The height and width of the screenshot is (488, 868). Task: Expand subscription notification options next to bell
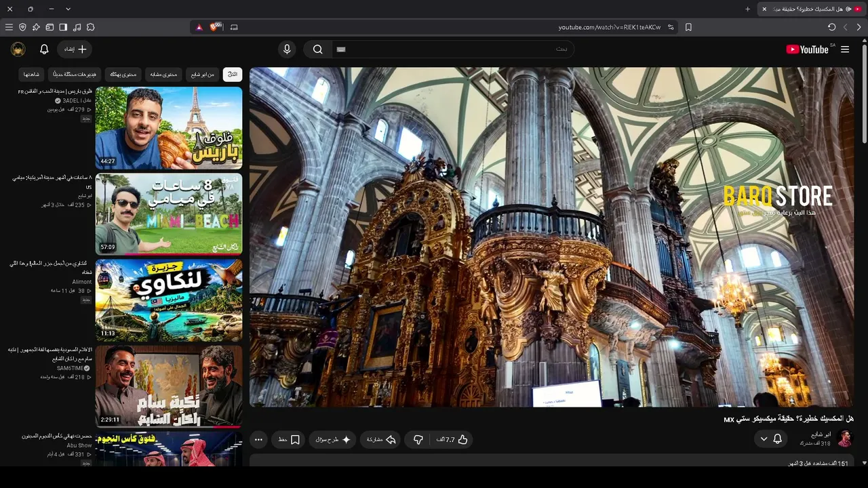[764, 439]
